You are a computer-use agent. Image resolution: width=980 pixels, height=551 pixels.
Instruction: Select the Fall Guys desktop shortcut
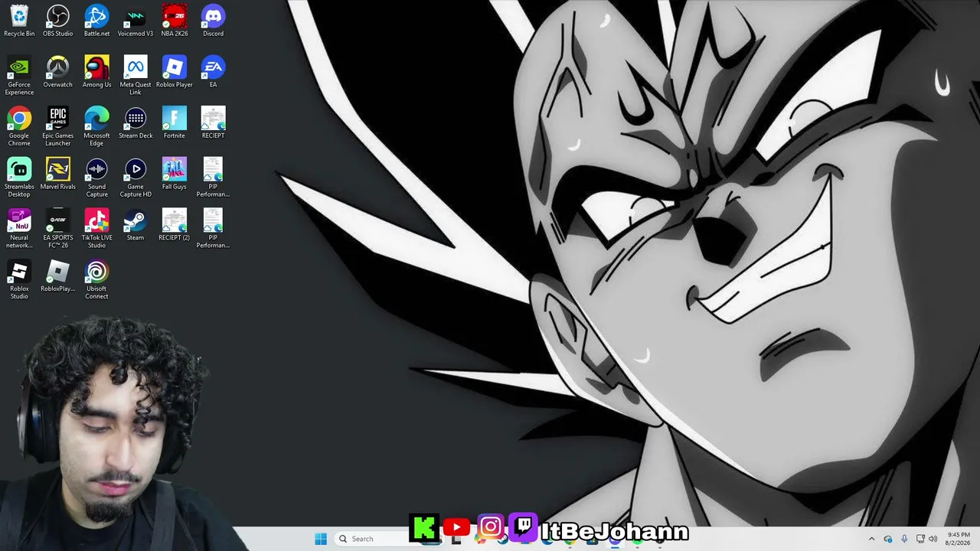175,174
